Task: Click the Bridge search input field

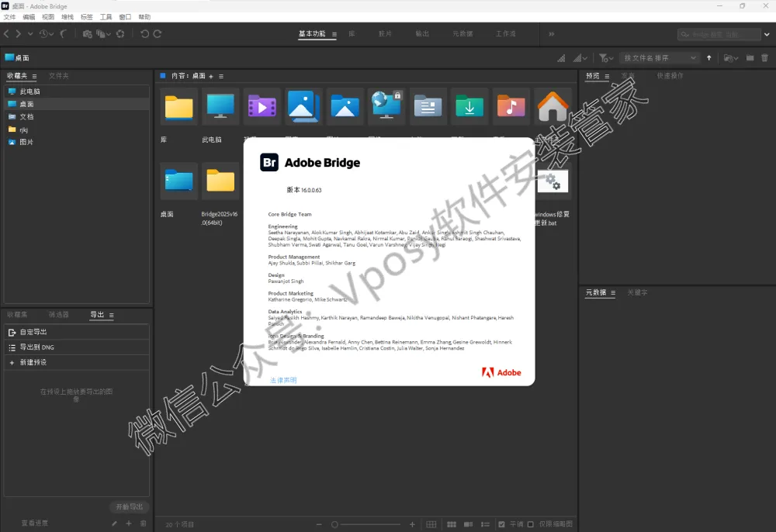Action: point(719,34)
